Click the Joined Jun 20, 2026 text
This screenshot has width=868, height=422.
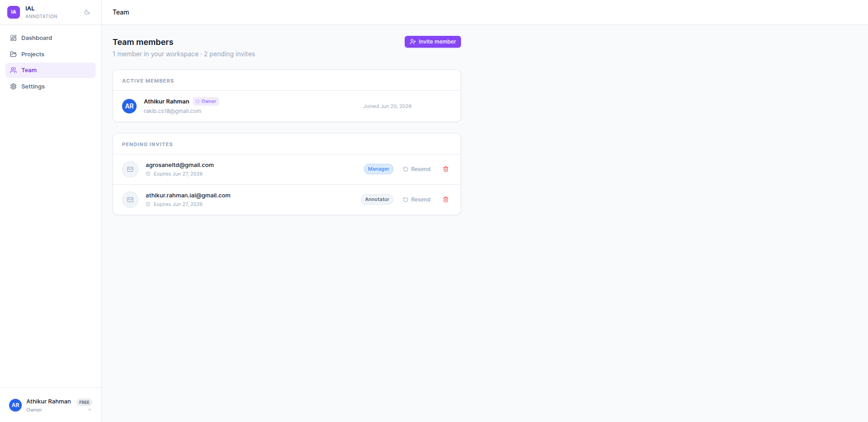(387, 106)
